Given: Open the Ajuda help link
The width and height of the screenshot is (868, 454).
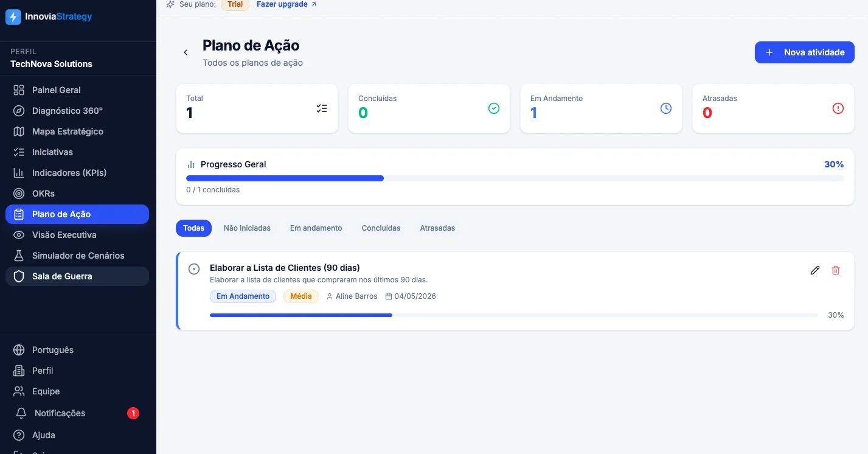Looking at the screenshot, I should coord(77,435).
